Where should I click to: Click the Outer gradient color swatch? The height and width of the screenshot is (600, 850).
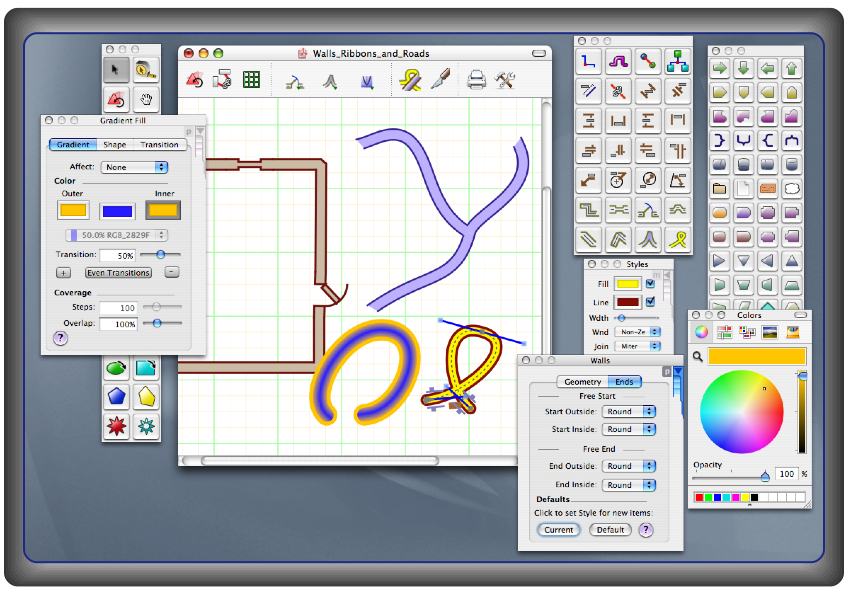(x=73, y=210)
